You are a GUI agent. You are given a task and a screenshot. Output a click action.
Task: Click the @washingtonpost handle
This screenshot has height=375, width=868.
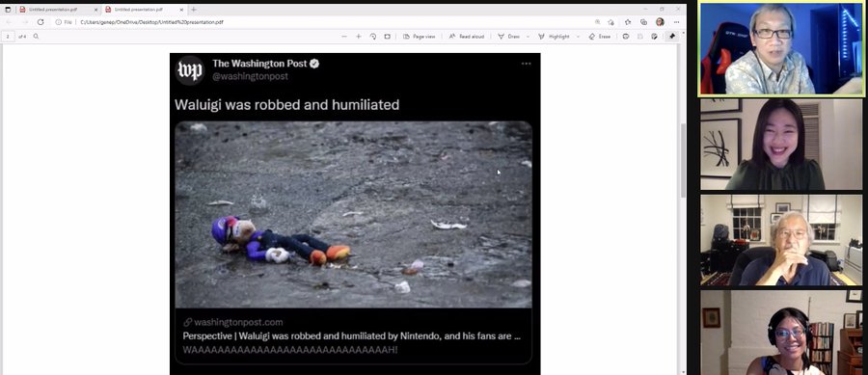(x=250, y=77)
